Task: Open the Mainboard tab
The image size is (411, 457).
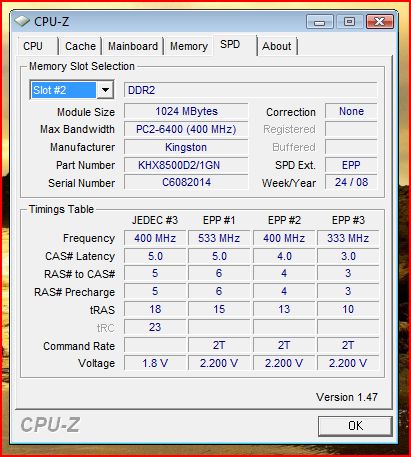Action: click(x=133, y=46)
